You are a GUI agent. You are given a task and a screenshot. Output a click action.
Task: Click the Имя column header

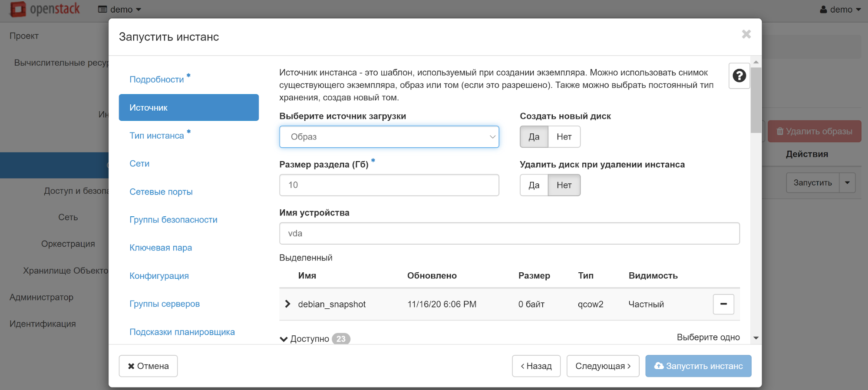point(307,276)
